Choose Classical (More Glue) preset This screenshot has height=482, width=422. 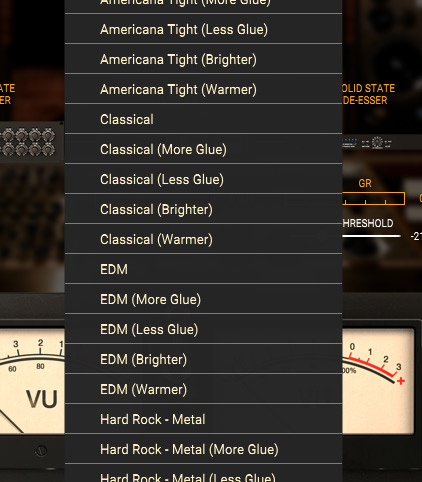point(203,149)
